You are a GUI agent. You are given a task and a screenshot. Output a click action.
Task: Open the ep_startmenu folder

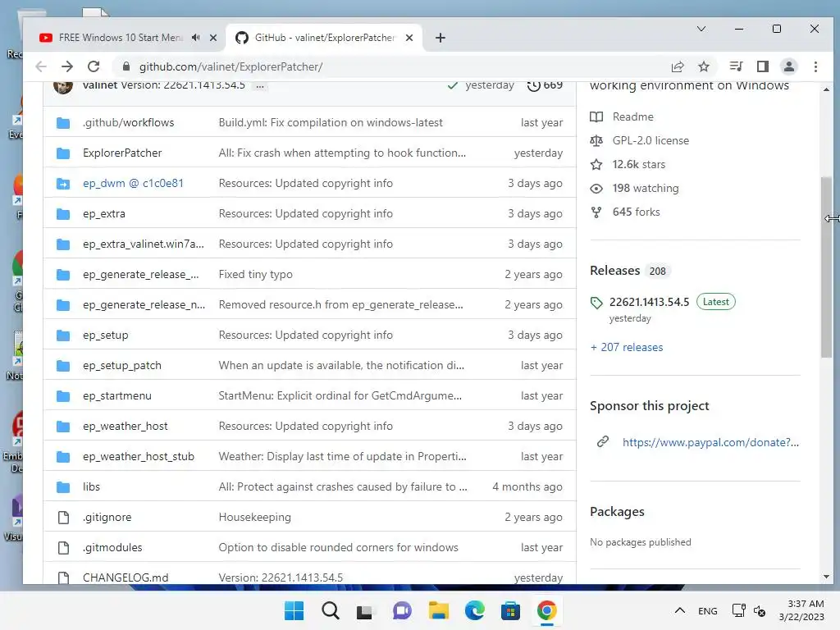click(117, 396)
